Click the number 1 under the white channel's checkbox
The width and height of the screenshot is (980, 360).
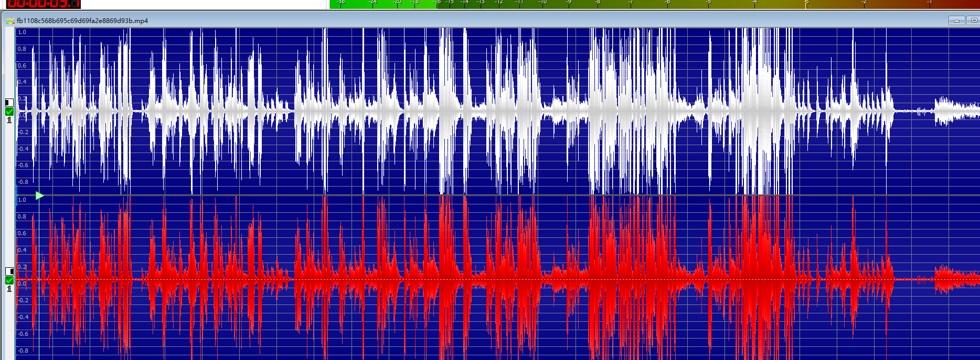point(9,121)
